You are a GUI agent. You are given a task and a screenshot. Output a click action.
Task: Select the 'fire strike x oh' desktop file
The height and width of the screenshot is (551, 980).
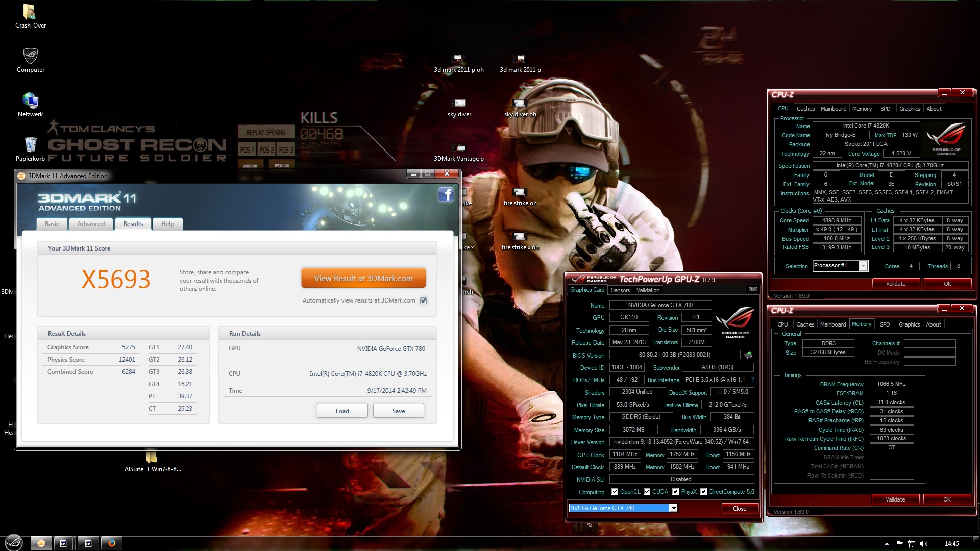tap(520, 241)
